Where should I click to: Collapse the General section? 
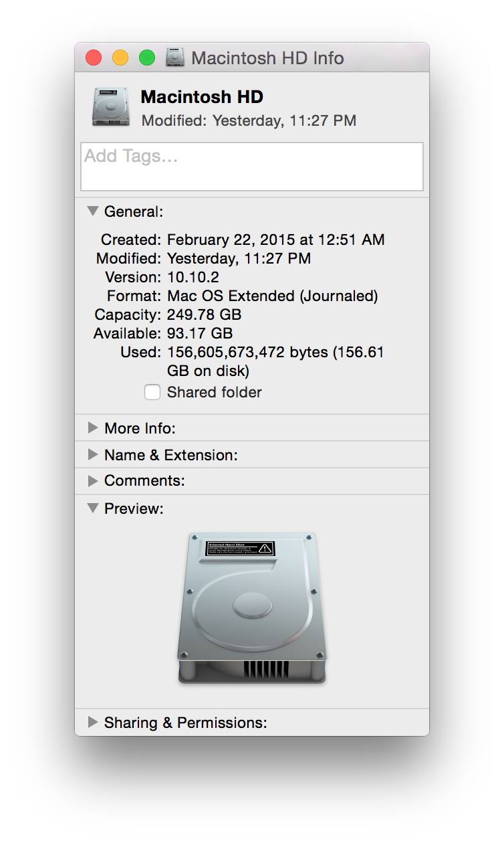pos(93,211)
